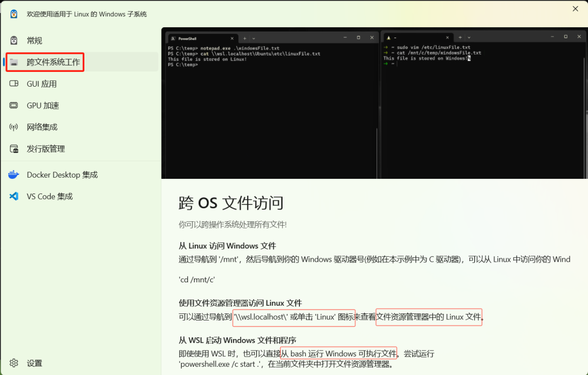
Task: Open Docker Desktop 集成 page
Action: click(81, 174)
